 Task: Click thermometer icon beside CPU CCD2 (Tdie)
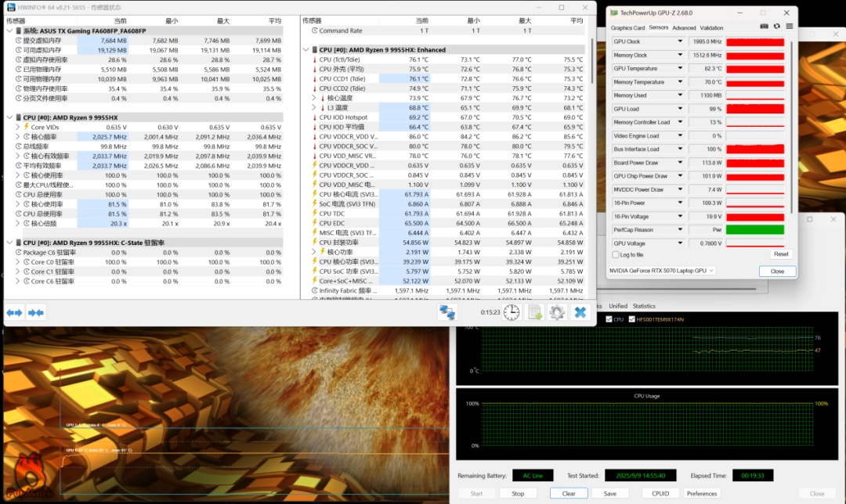pos(315,88)
